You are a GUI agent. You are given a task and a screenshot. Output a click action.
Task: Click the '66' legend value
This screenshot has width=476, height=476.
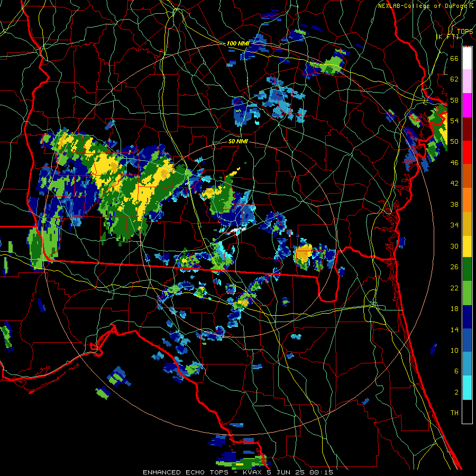pos(454,58)
